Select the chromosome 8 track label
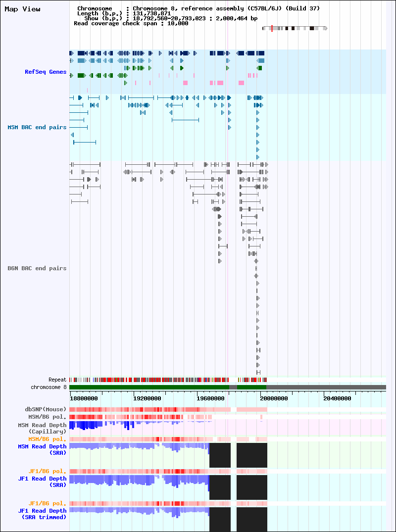396x532 pixels. (49, 387)
